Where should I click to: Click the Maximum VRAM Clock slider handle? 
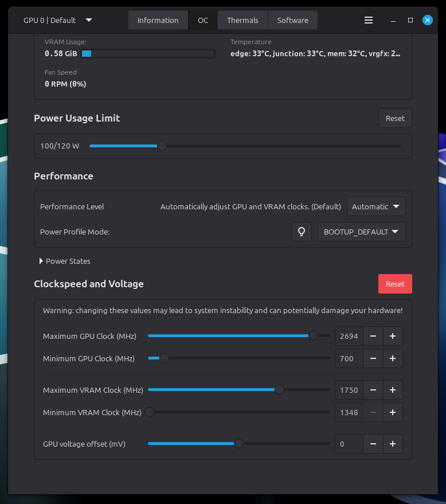(279, 389)
